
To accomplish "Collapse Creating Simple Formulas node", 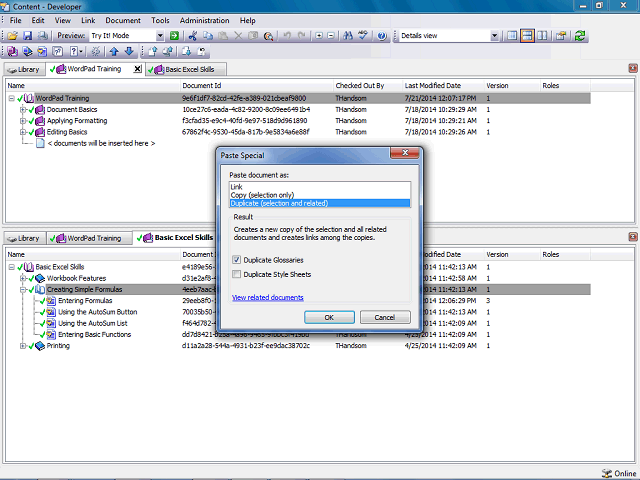I will coord(23,290).
